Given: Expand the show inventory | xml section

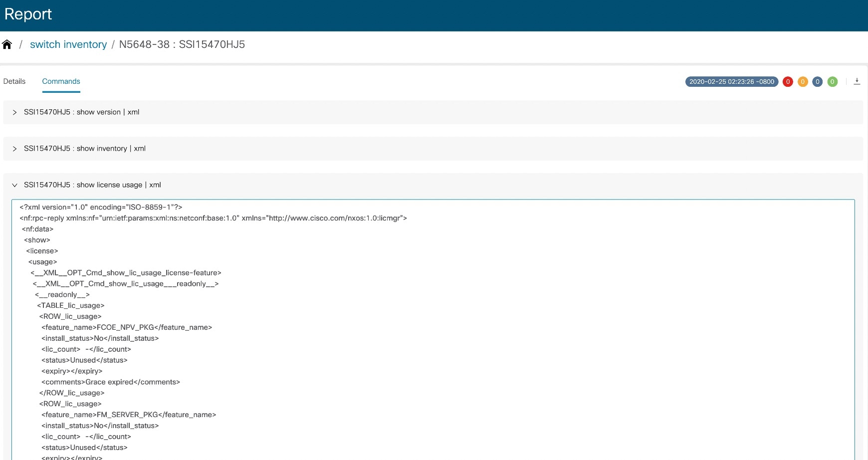Looking at the screenshot, I should pyautogui.click(x=85, y=148).
